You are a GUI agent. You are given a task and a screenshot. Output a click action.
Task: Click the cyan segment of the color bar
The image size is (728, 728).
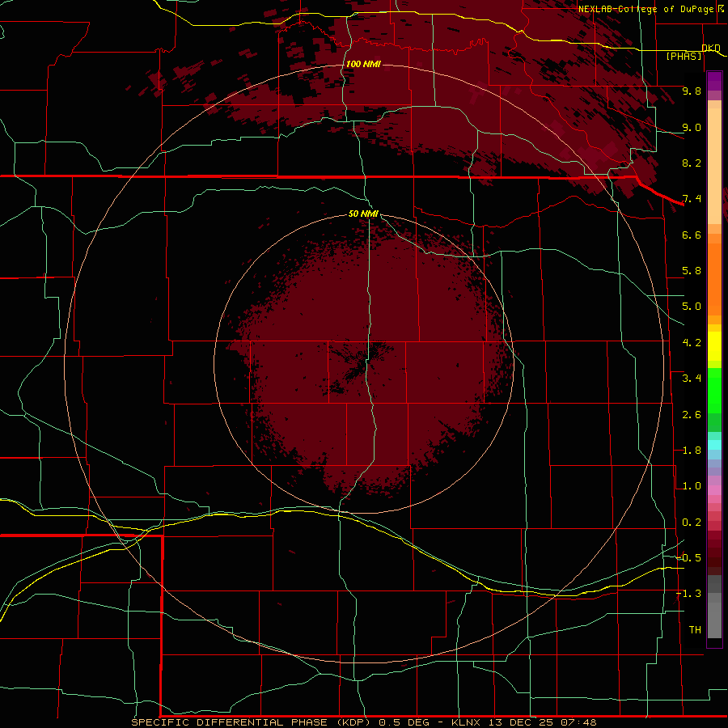[714, 445]
